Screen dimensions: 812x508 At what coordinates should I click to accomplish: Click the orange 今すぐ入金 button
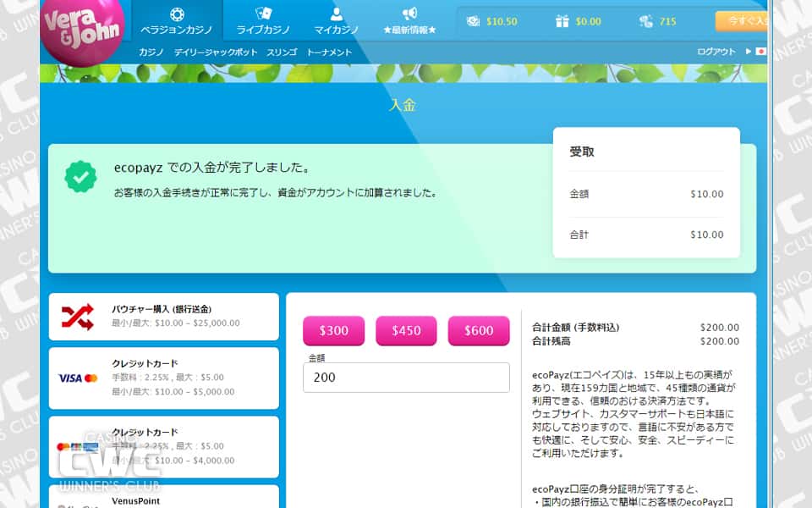pyautogui.click(x=742, y=21)
